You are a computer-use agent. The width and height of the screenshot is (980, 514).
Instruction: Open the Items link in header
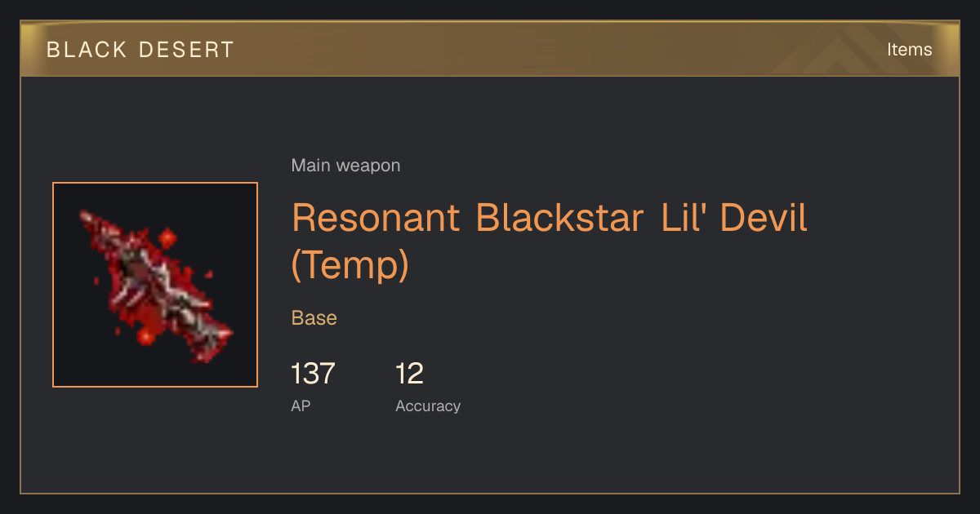909,49
